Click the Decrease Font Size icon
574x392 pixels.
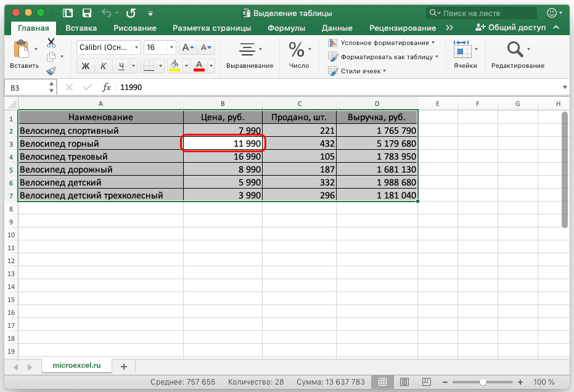tap(206, 47)
